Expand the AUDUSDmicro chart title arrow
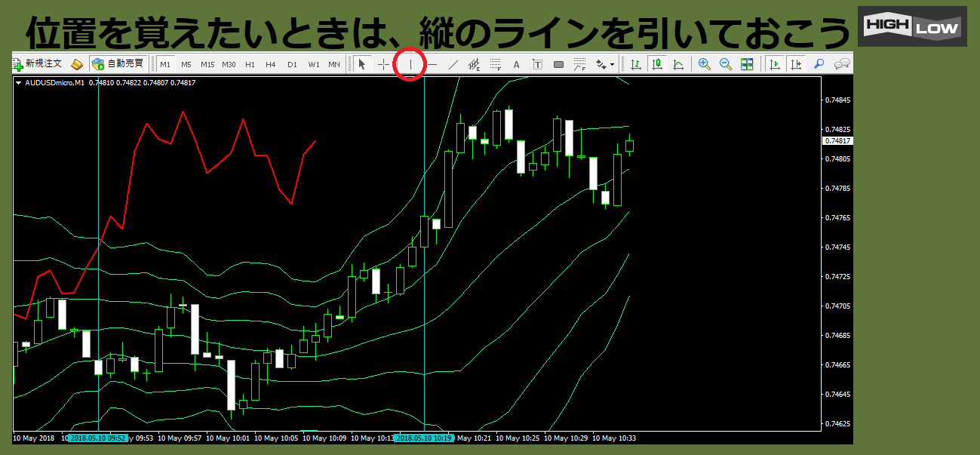 (x=18, y=83)
